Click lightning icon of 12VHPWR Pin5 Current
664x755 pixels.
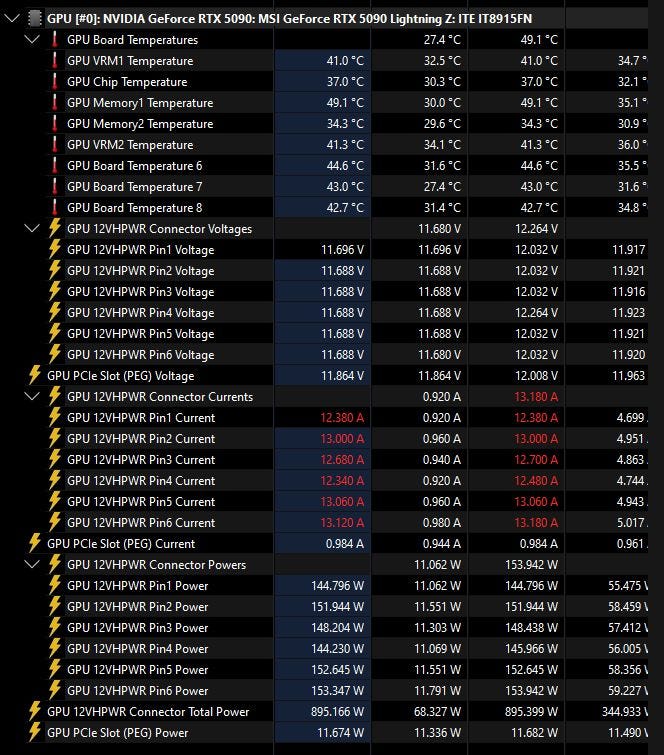coord(54,501)
